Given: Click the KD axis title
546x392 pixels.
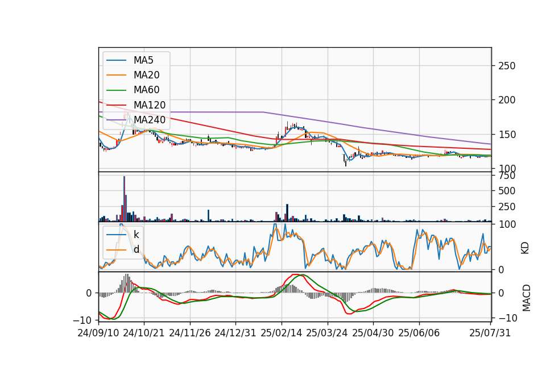Looking at the screenshot, I should (525, 248).
